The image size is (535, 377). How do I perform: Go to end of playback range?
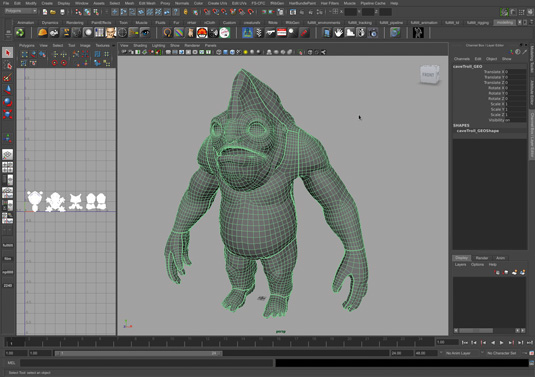click(530, 343)
